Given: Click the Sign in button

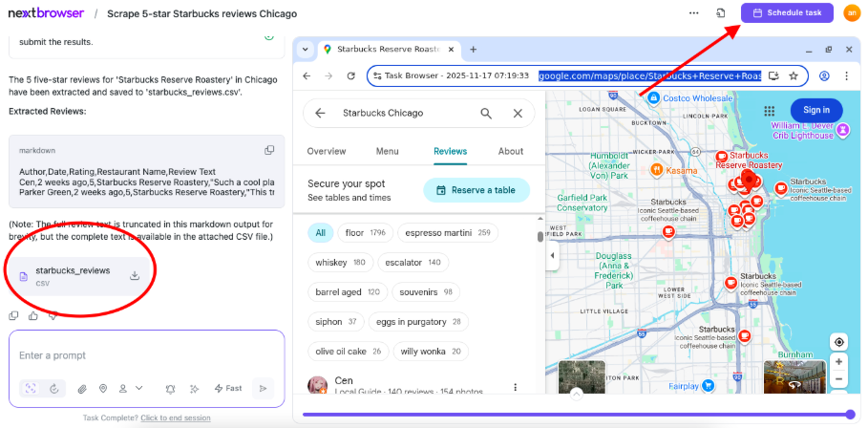Looking at the screenshot, I should [x=816, y=110].
